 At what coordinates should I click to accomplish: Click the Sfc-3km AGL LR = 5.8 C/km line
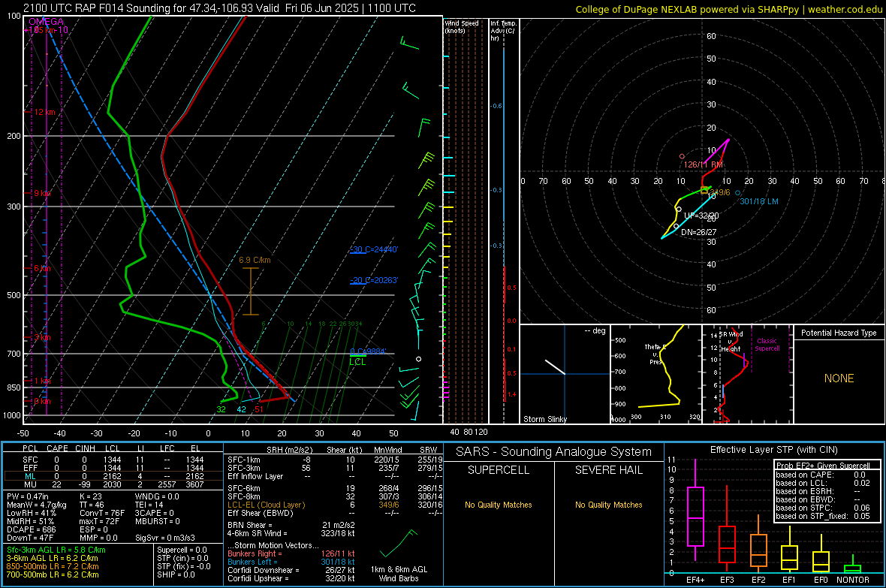56,550
